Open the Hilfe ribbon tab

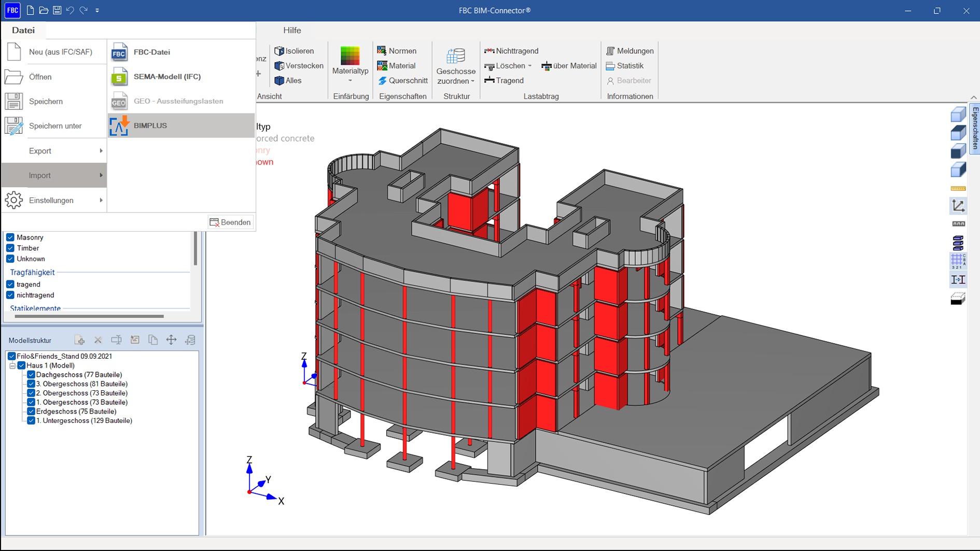click(x=292, y=30)
